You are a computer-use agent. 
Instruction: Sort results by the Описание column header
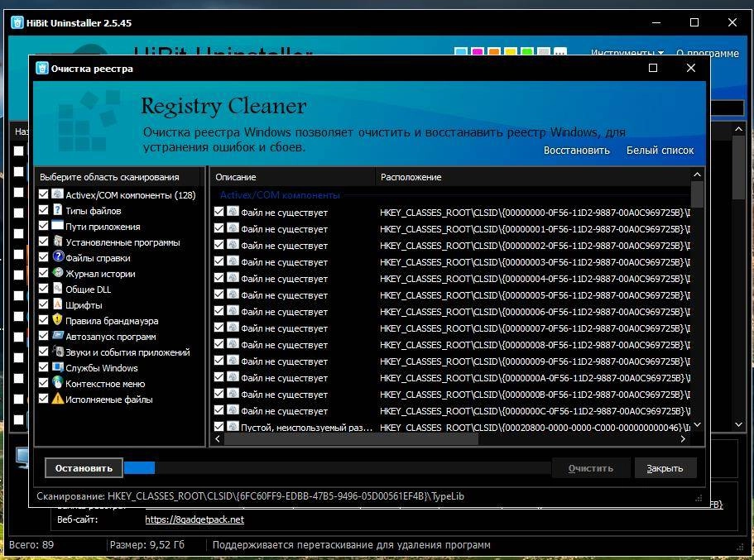tap(292, 177)
